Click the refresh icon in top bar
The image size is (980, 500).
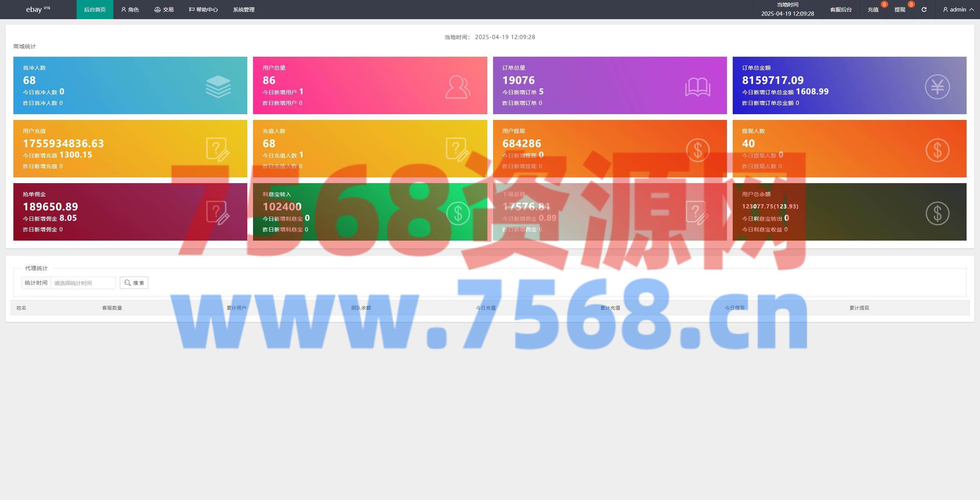924,10
